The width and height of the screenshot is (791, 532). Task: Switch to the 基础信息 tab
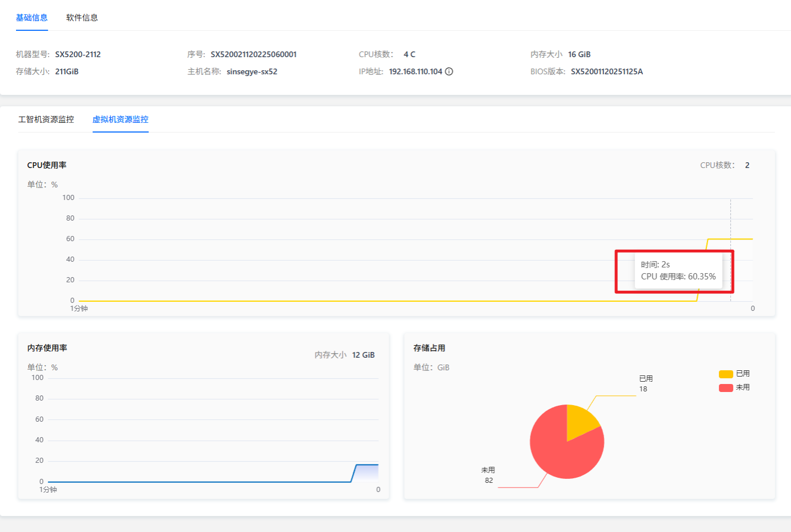(x=32, y=18)
